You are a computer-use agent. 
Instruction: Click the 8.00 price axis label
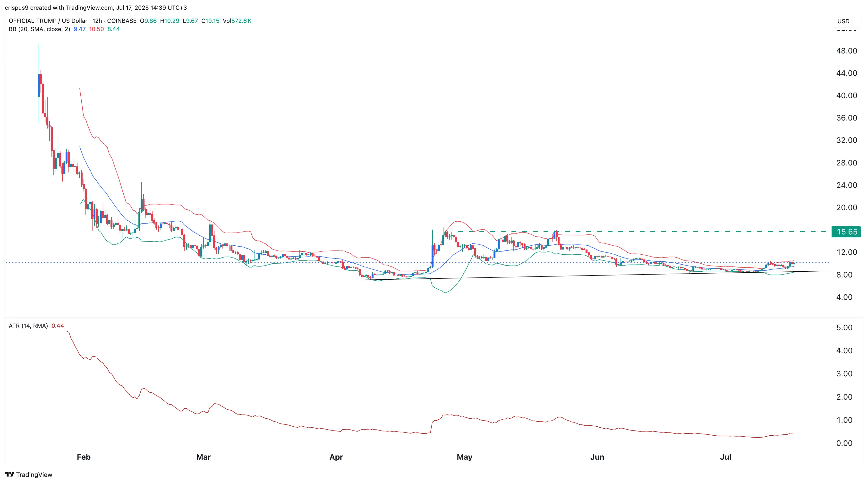844,275
